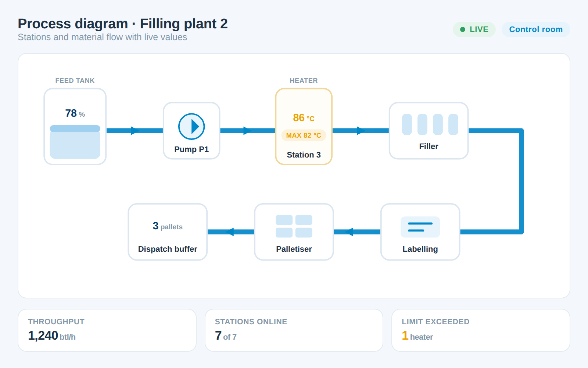588x368 pixels.
Task: Open the Control room button
Action: (x=536, y=29)
